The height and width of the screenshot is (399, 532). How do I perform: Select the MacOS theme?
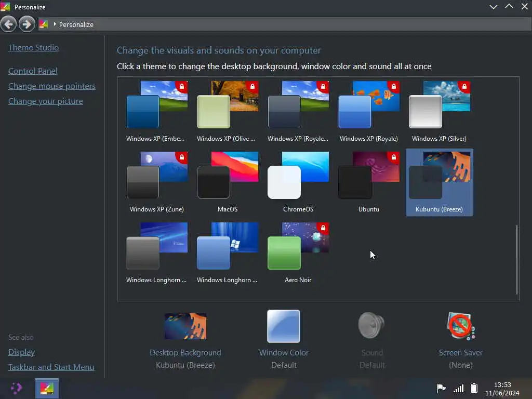(228, 182)
